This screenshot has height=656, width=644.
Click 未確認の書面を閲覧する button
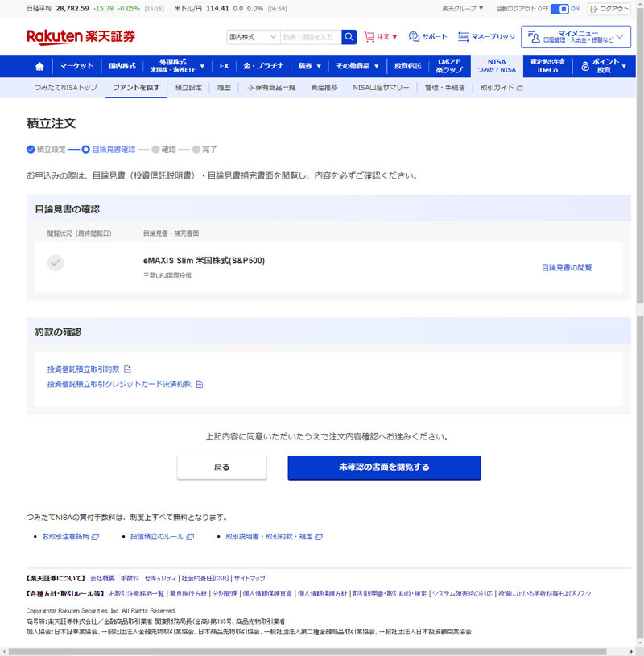[x=384, y=468]
